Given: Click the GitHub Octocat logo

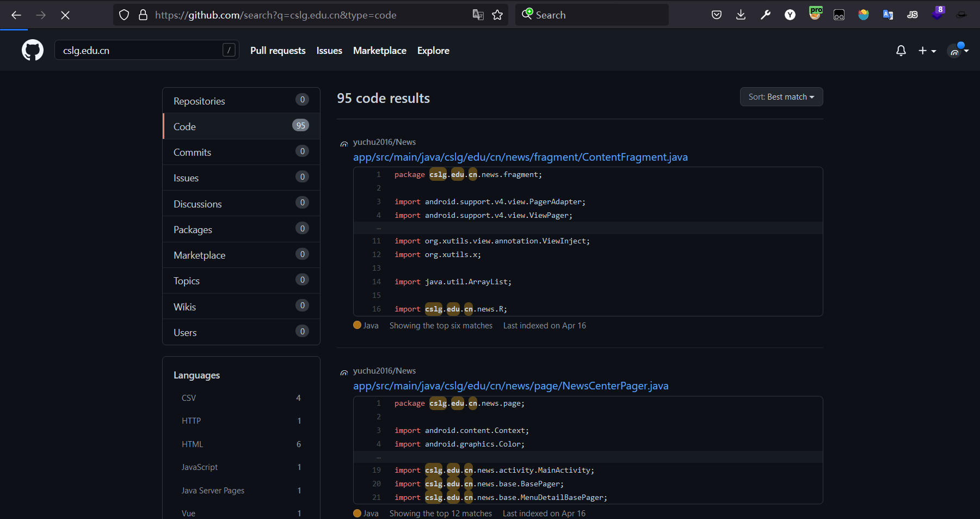Looking at the screenshot, I should (33, 50).
